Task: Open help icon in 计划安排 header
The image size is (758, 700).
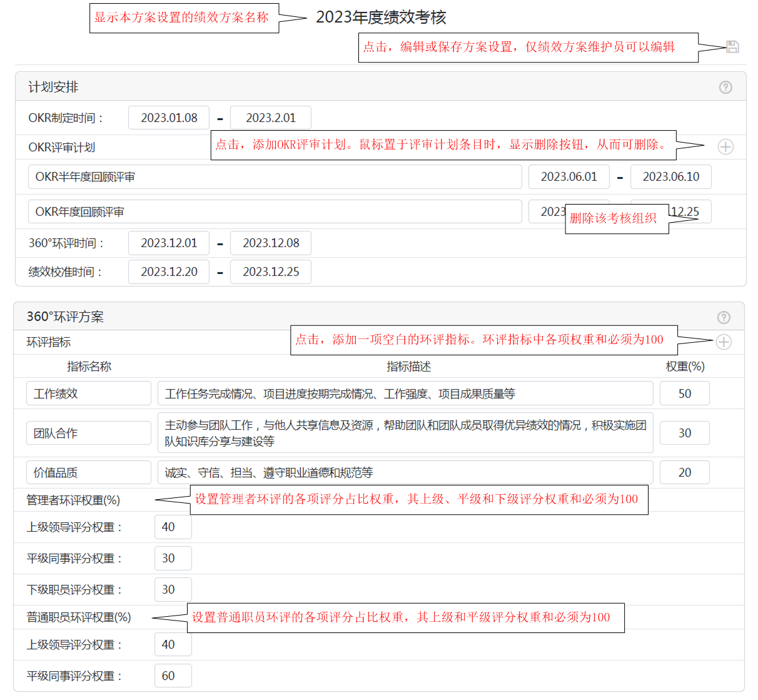Action: (x=725, y=88)
